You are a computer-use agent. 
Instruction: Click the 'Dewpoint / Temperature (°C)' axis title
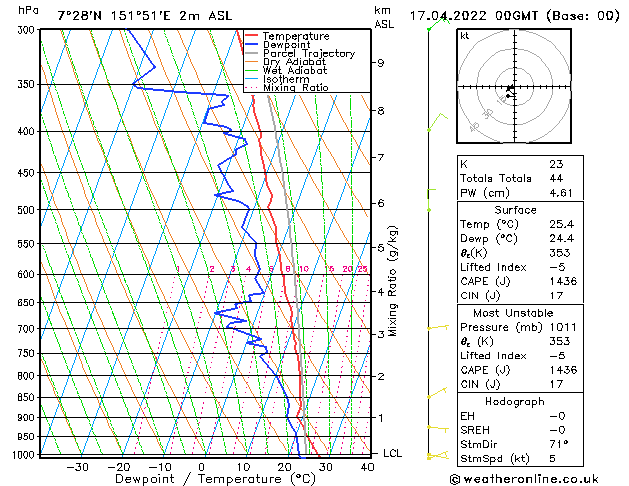tap(215, 479)
